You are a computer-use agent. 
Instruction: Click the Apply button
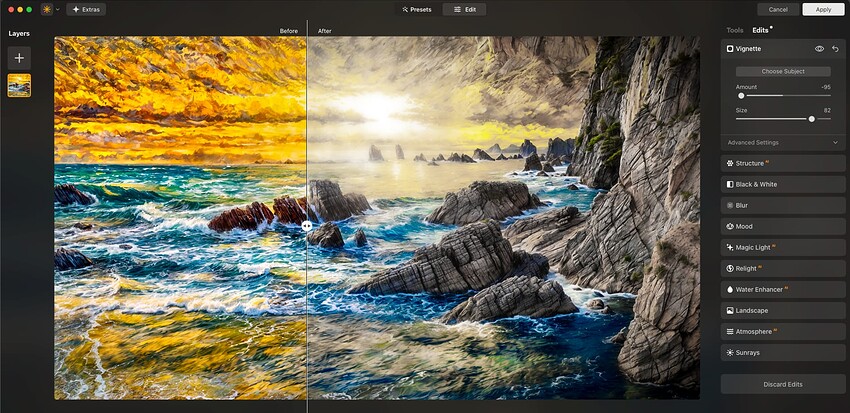pyautogui.click(x=823, y=9)
